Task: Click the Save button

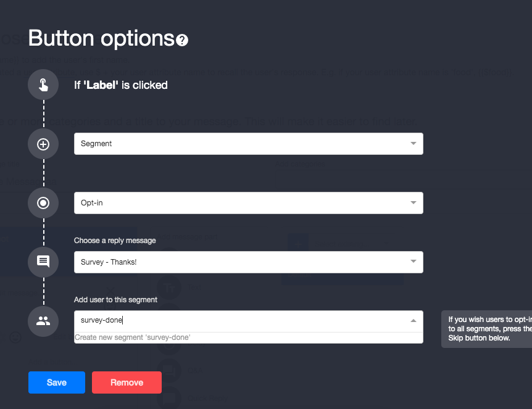Action: 57,382
